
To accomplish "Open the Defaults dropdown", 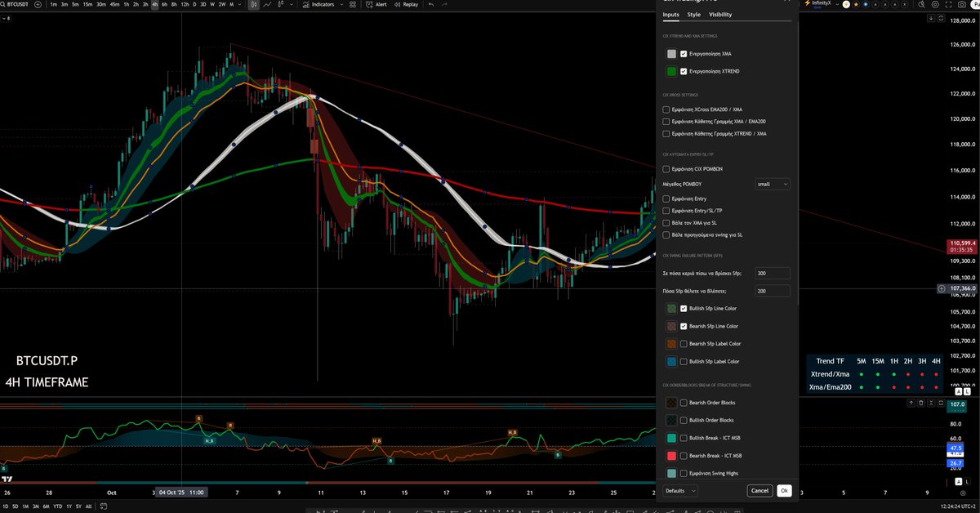I will pyautogui.click(x=680, y=491).
